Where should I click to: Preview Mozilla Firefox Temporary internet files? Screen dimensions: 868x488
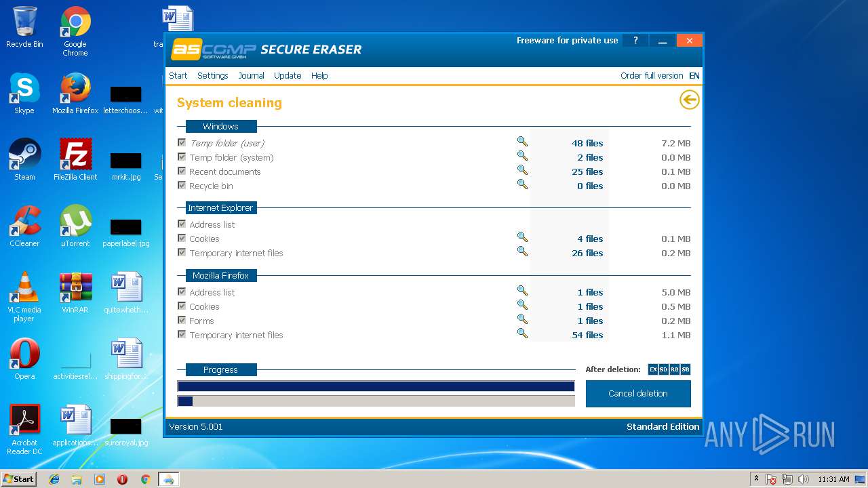(522, 333)
